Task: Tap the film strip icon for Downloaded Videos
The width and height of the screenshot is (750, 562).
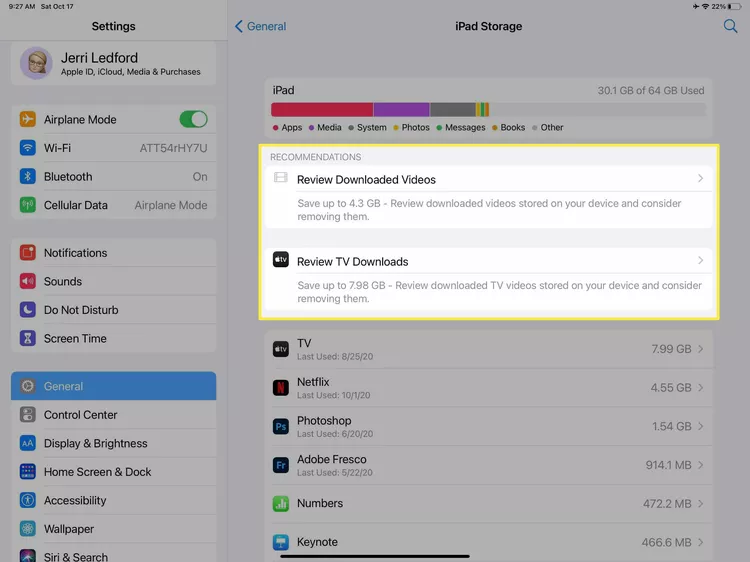Action: tap(281, 178)
